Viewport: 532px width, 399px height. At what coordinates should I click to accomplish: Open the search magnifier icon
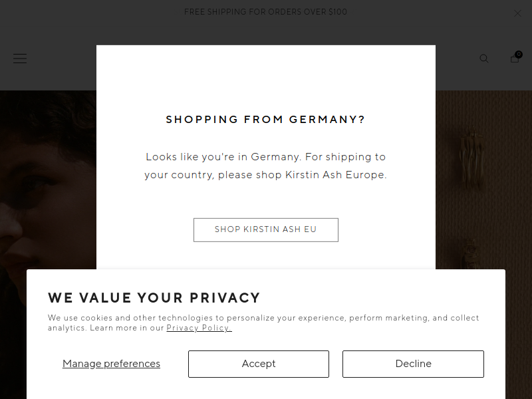[484, 59]
